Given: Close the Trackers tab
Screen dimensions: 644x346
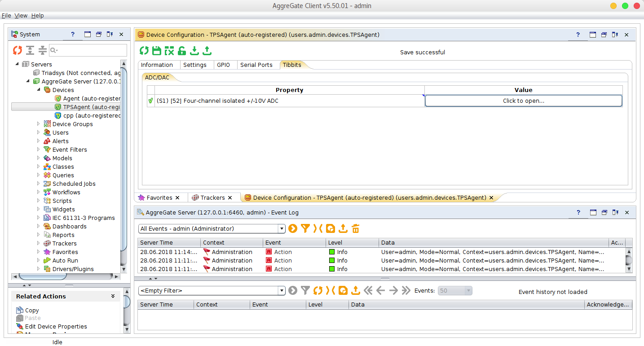Looking at the screenshot, I should click(230, 197).
